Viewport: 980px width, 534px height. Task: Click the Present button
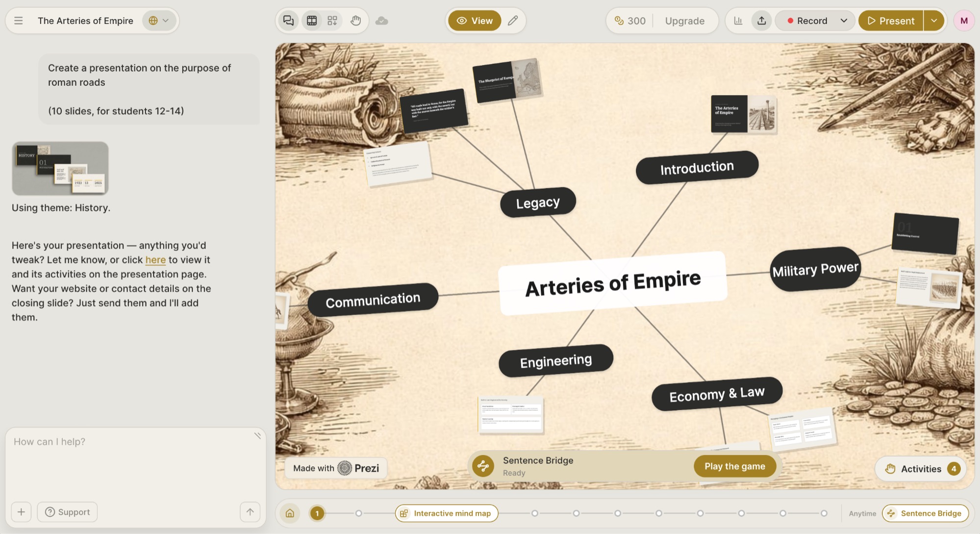coord(891,21)
